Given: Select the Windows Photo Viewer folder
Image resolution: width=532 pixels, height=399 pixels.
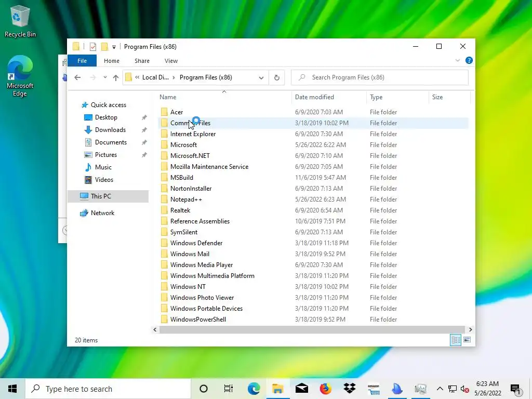Looking at the screenshot, I should (x=202, y=298).
